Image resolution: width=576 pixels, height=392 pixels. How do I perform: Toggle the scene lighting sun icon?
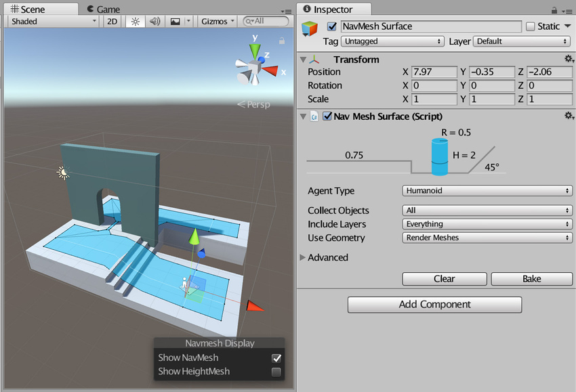(134, 21)
